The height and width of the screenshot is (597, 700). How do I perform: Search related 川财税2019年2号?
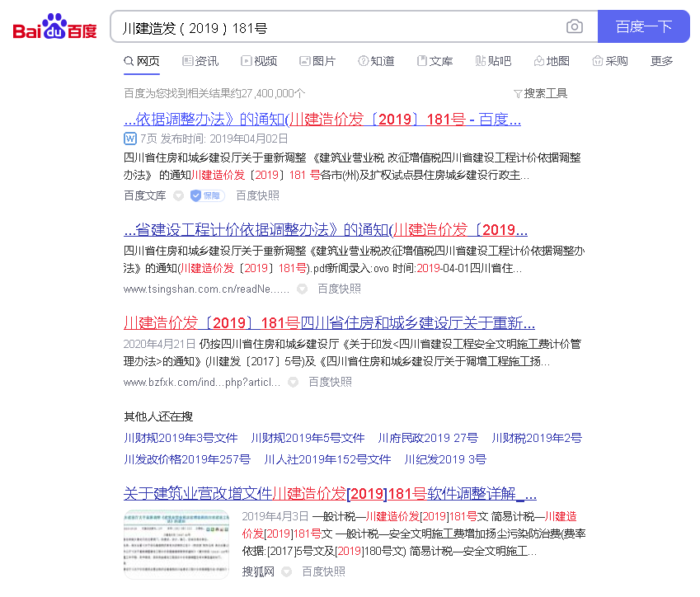(537, 438)
